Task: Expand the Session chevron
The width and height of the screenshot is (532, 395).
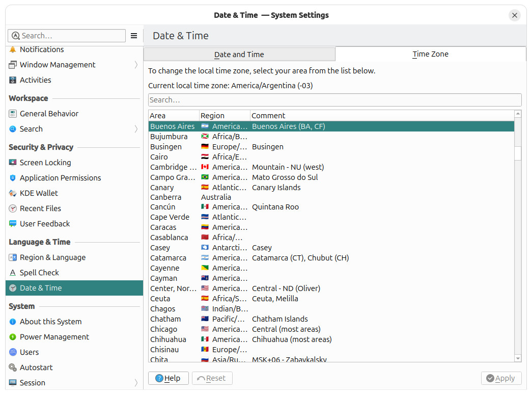Action: pos(136,382)
